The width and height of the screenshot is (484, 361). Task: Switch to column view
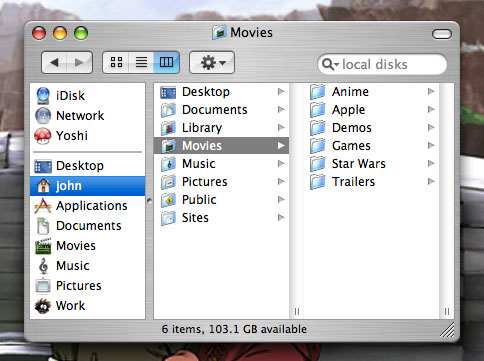166,62
